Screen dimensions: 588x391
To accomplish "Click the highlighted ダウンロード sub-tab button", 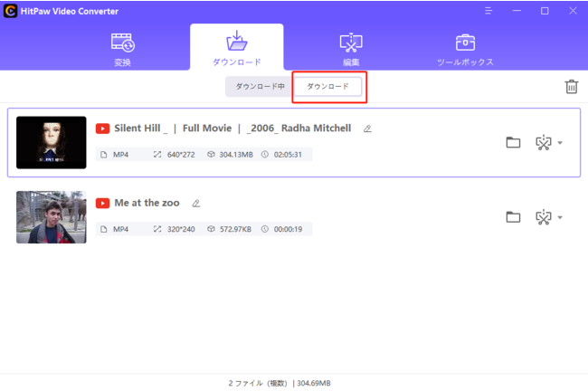I will 327,86.
